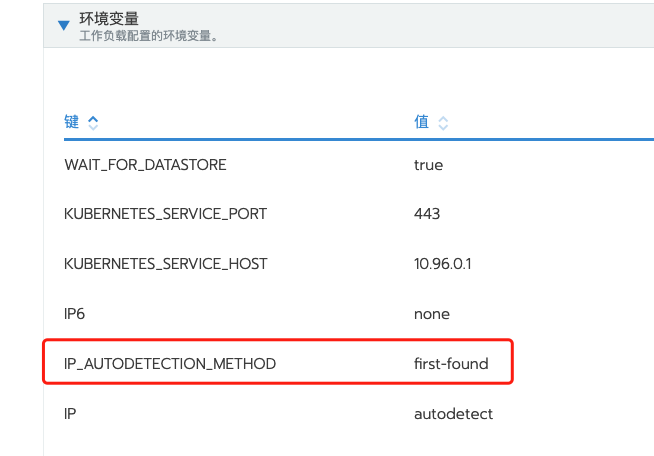
Task: Click the 环境变量 section title
Action: (107, 18)
